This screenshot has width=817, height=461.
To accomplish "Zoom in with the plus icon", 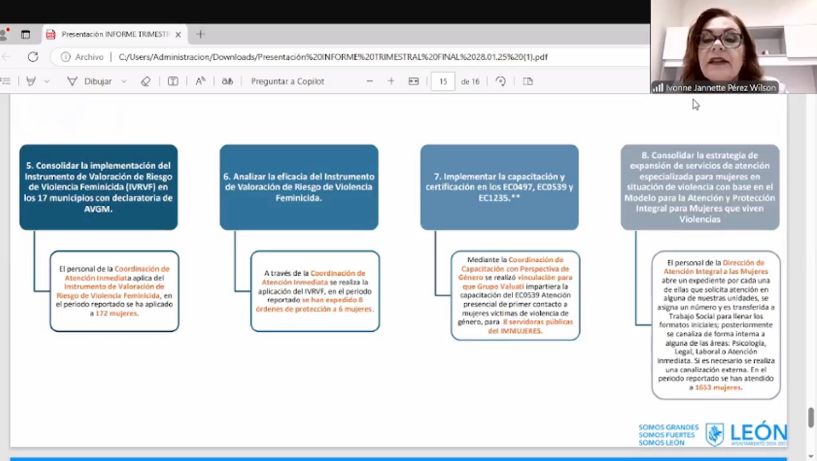I will click(391, 81).
